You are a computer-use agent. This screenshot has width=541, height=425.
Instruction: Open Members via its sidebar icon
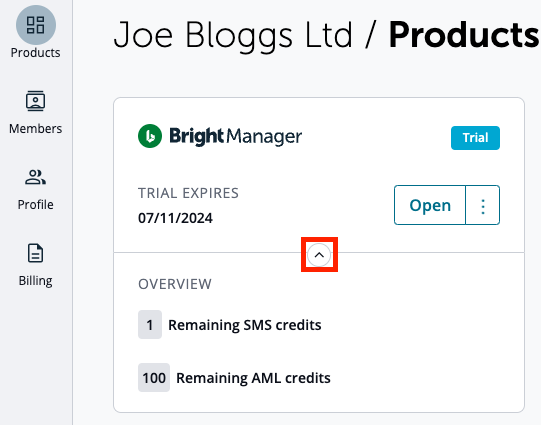click(x=35, y=101)
